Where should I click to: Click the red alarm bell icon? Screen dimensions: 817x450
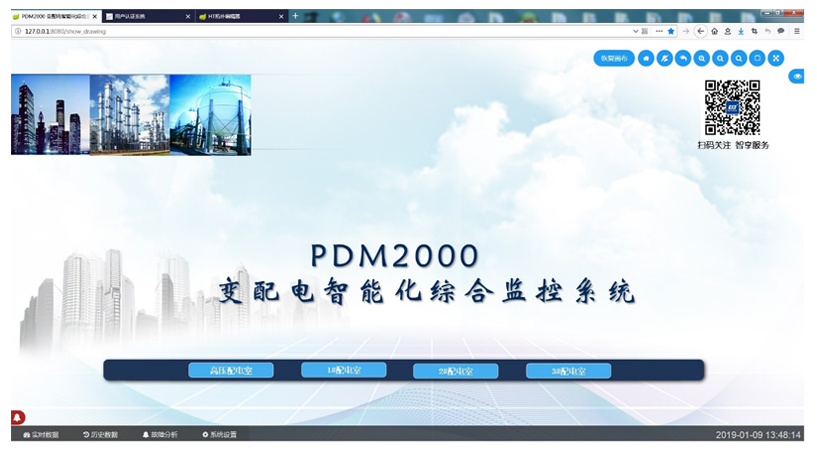18,417
